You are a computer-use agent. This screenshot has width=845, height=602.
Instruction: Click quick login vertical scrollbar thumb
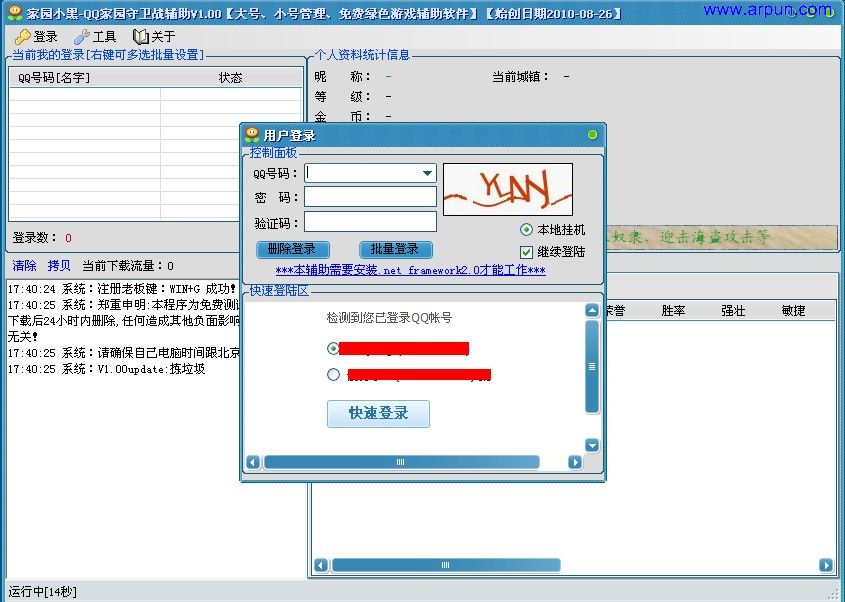[x=592, y=366]
